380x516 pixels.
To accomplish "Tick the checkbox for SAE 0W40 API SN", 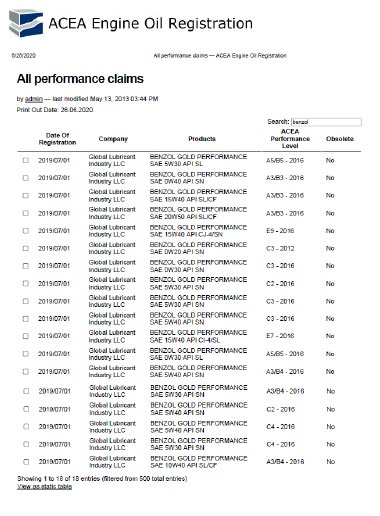I will [x=26, y=178].
